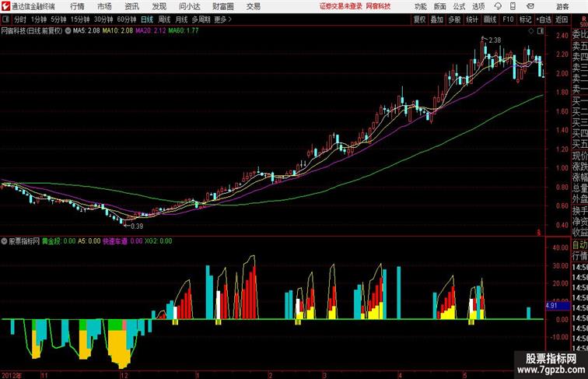588x379 pixels.
Task: Toggle the side panel icon beside diamond
Action: pyautogui.click(x=541, y=31)
